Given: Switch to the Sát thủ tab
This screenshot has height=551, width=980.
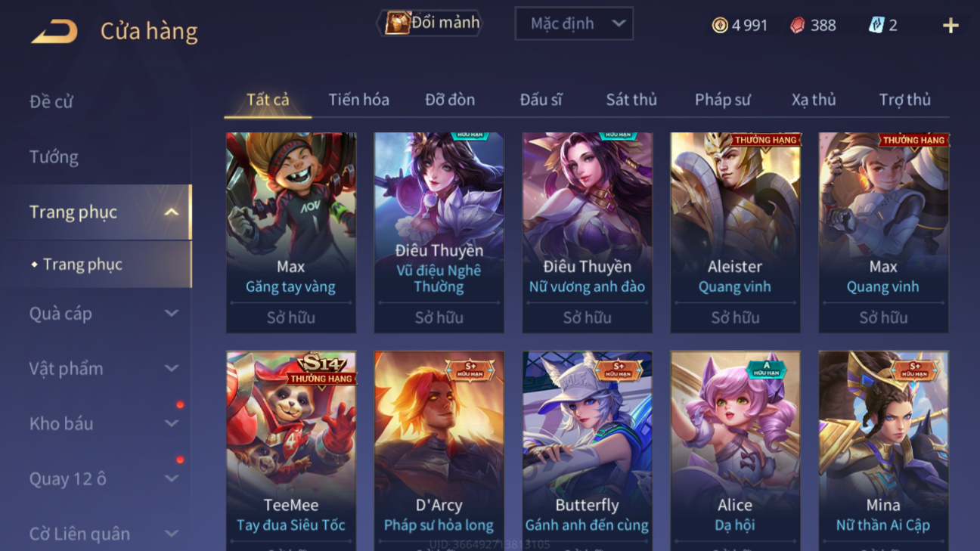Looking at the screenshot, I should [631, 100].
